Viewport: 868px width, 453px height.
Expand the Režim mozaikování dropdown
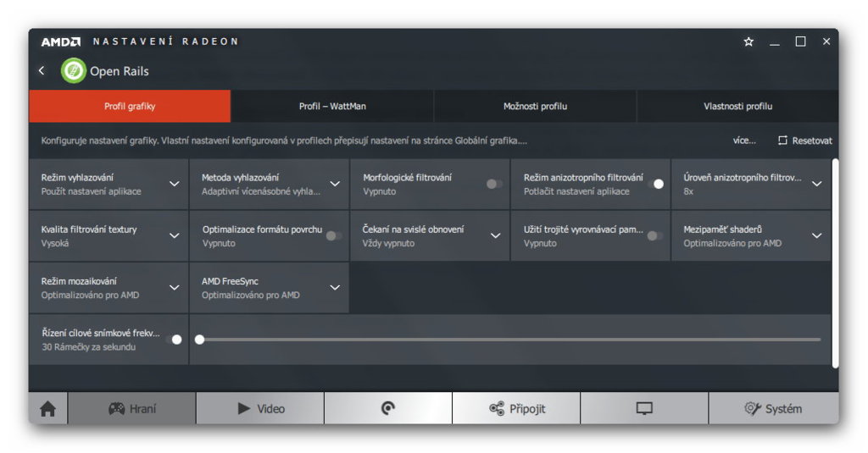175,288
